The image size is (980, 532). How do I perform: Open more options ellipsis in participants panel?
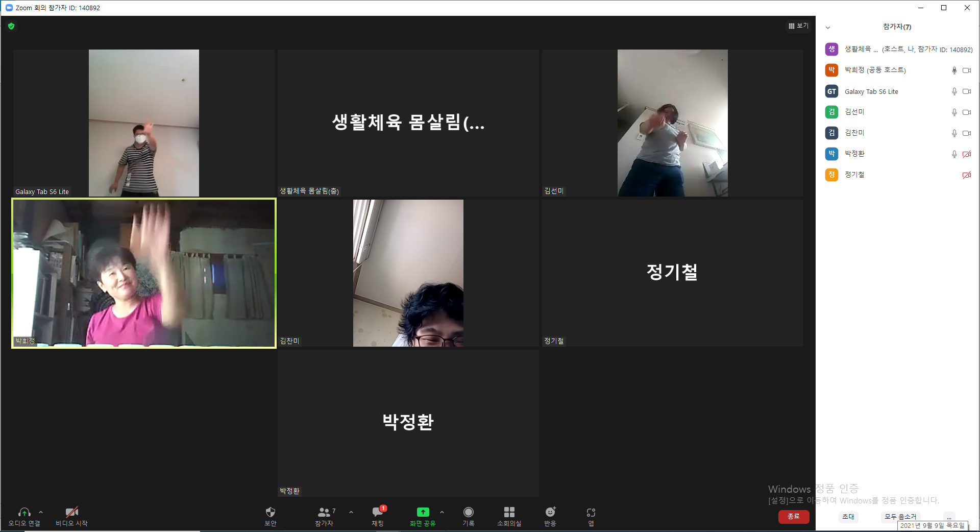(x=949, y=517)
